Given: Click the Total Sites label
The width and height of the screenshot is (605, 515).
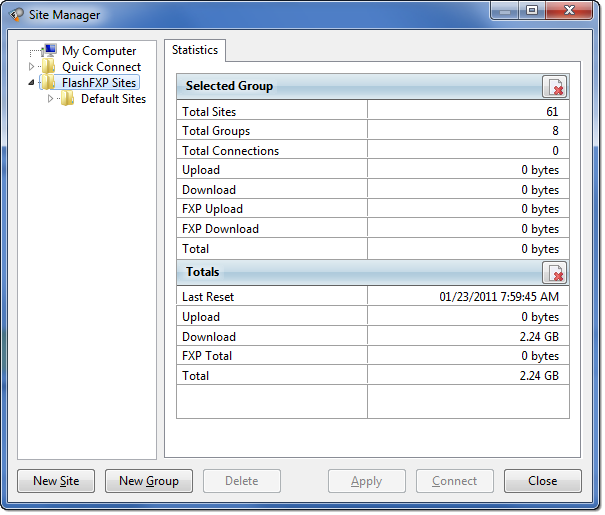Looking at the screenshot, I should pyautogui.click(x=210, y=112).
